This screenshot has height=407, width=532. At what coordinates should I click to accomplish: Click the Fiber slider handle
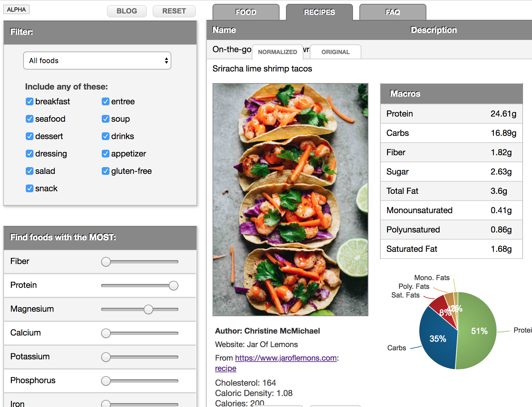click(x=106, y=262)
